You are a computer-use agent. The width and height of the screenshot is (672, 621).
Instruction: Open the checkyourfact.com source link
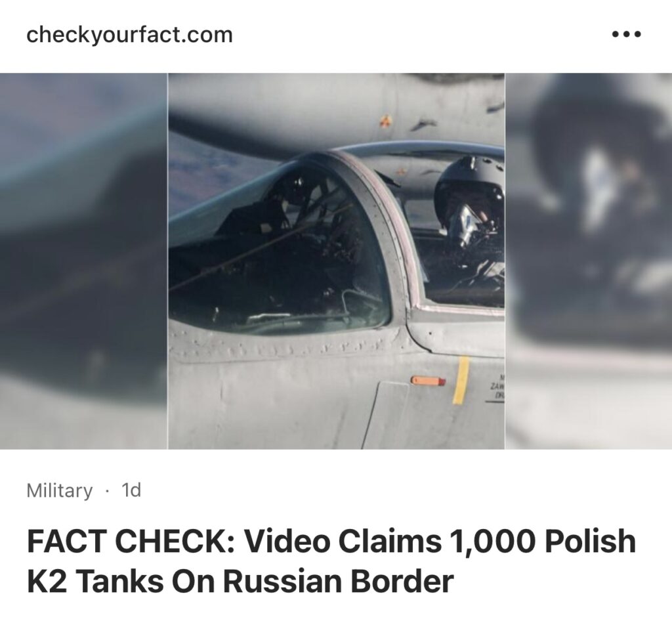129,35
